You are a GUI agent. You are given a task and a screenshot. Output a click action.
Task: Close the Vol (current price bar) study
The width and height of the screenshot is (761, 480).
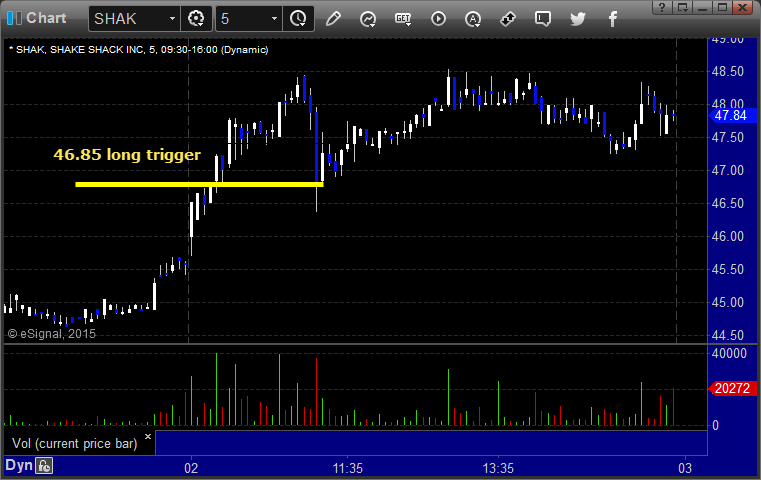click(148, 436)
